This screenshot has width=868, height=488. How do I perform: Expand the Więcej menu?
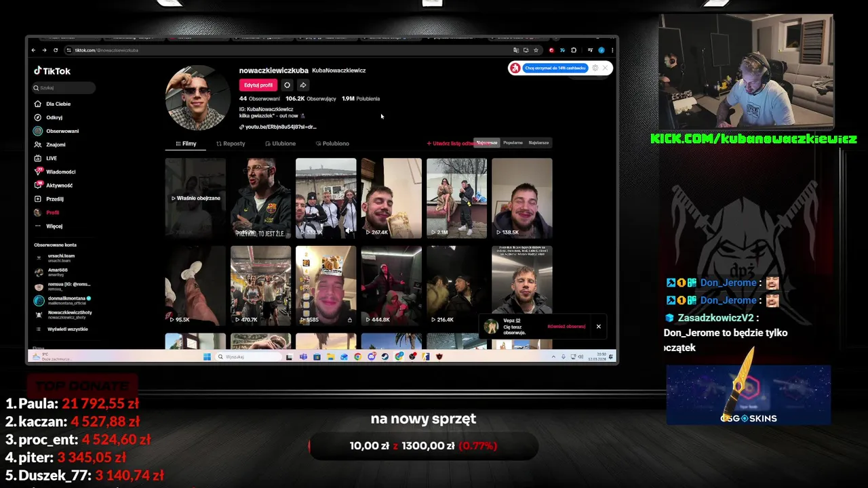48,226
